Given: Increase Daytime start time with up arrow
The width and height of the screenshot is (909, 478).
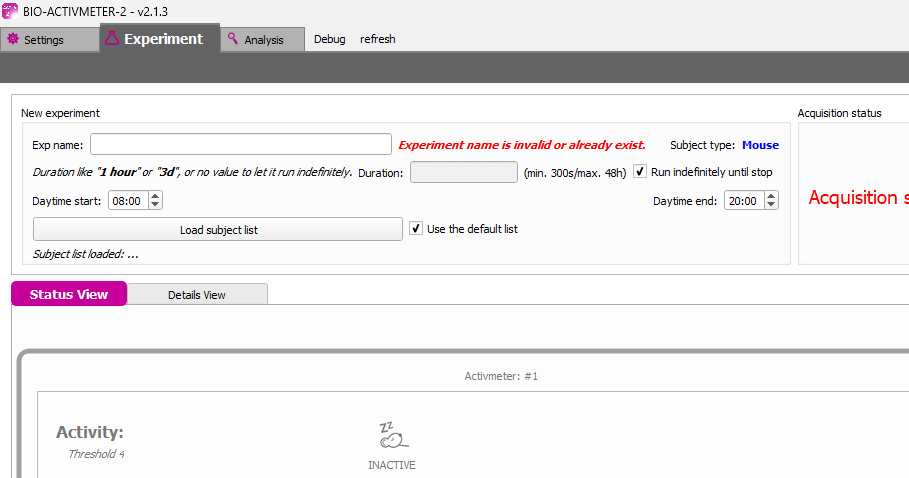Looking at the screenshot, I should pyautogui.click(x=154, y=197).
